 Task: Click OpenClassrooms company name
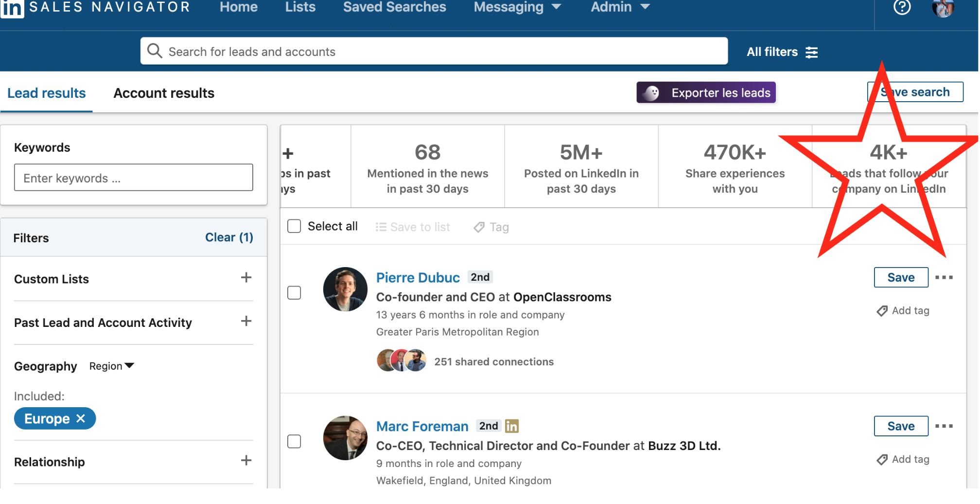[x=562, y=297]
